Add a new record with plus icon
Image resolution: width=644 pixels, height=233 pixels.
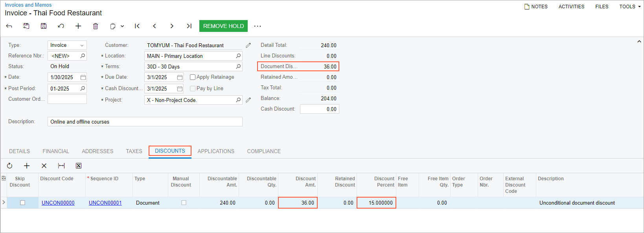tap(78, 26)
